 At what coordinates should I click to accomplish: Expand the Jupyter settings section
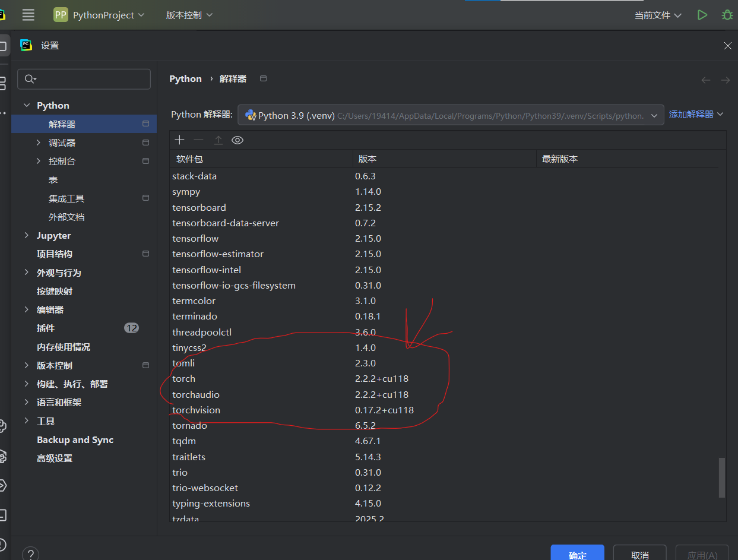pyautogui.click(x=26, y=235)
